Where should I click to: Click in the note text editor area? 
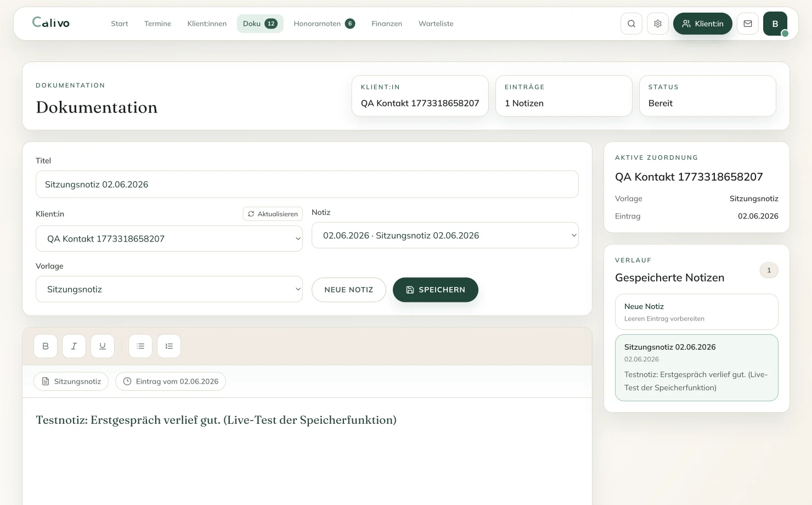307,451
